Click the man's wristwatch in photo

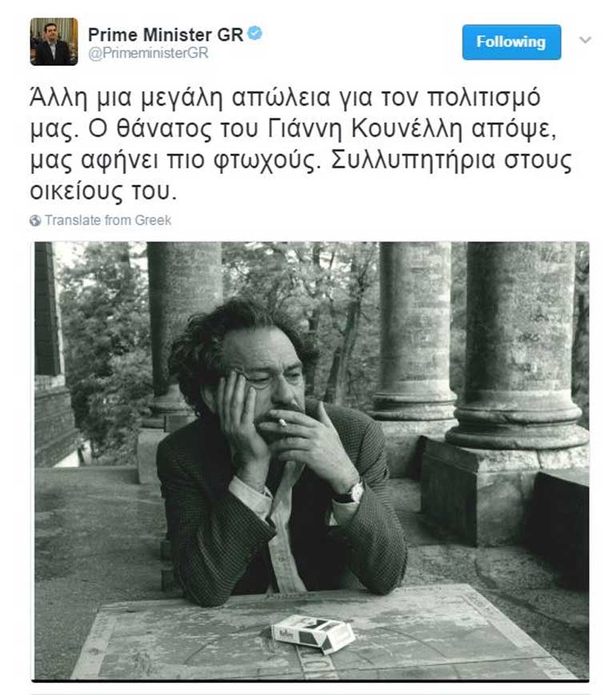(x=353, y=493)
